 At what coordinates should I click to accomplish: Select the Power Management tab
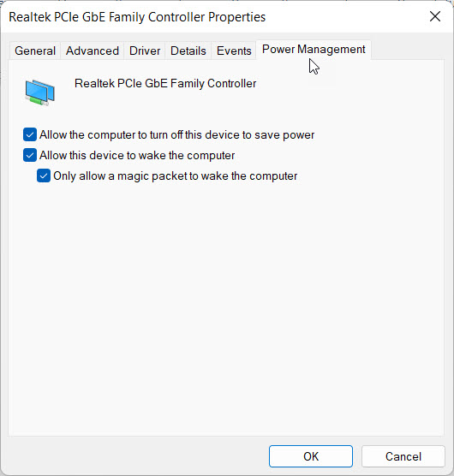click(x=314, y=50)
